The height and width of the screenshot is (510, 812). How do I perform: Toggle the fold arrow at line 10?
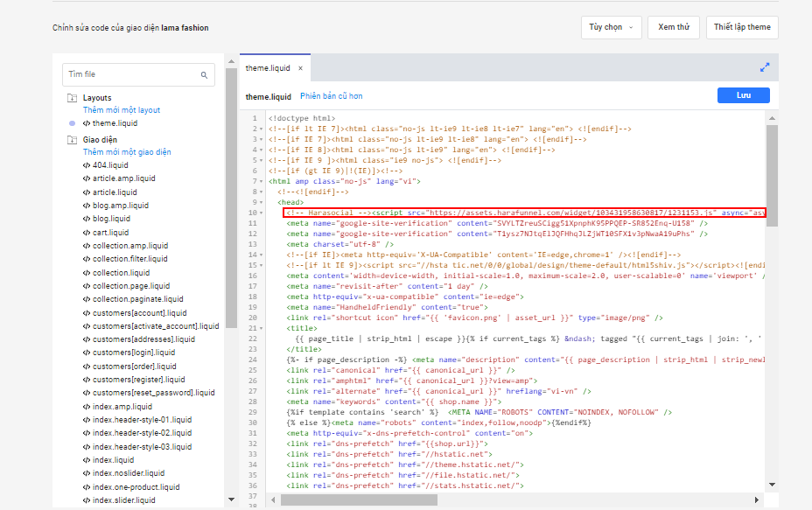tap(260, 213)
